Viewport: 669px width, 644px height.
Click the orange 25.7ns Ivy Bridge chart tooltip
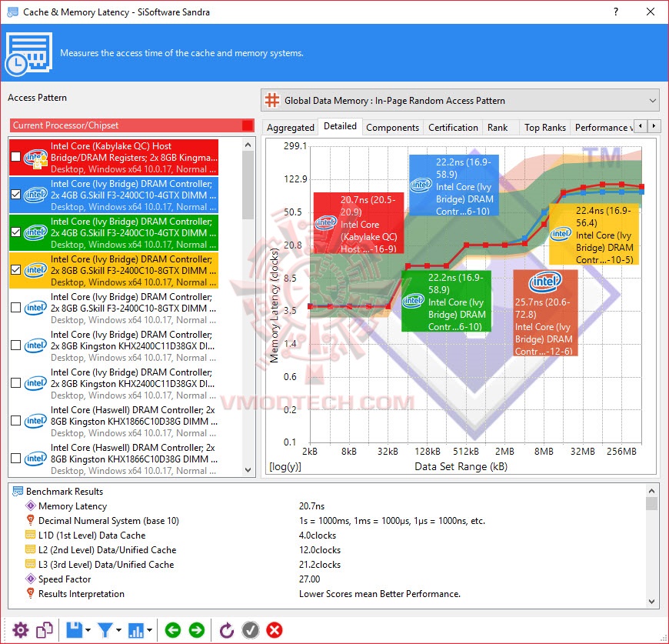pyautogui.click(x=545, y=313)
